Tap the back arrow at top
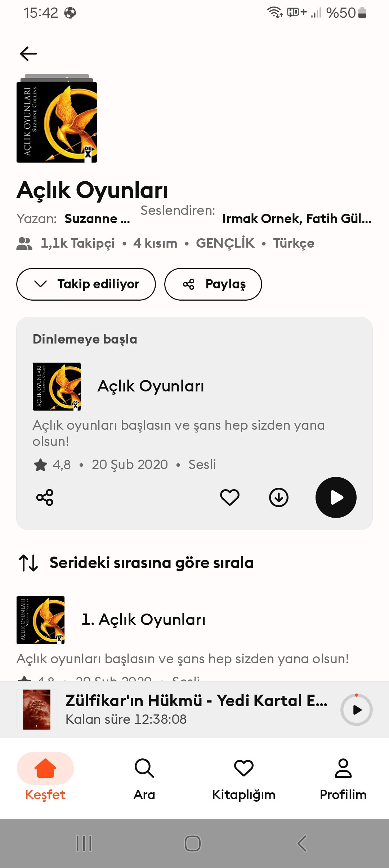This screenshot has width=389, height=868. tap(28, 54)
